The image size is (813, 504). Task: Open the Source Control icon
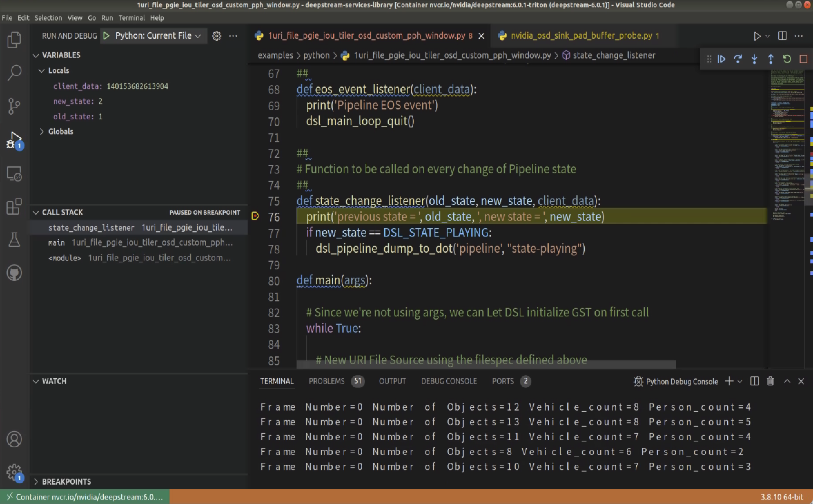[14, 106]
